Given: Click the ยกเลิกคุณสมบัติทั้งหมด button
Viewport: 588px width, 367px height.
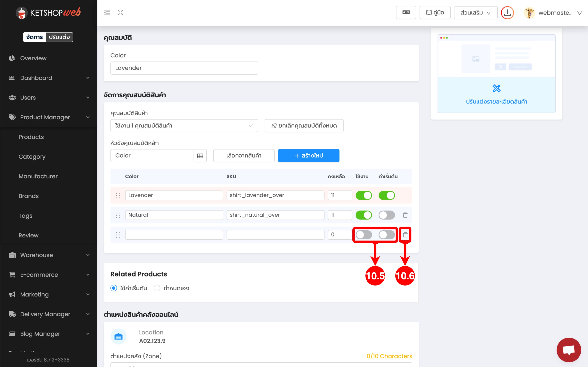Looking at the screenshot, I should 304,126.
